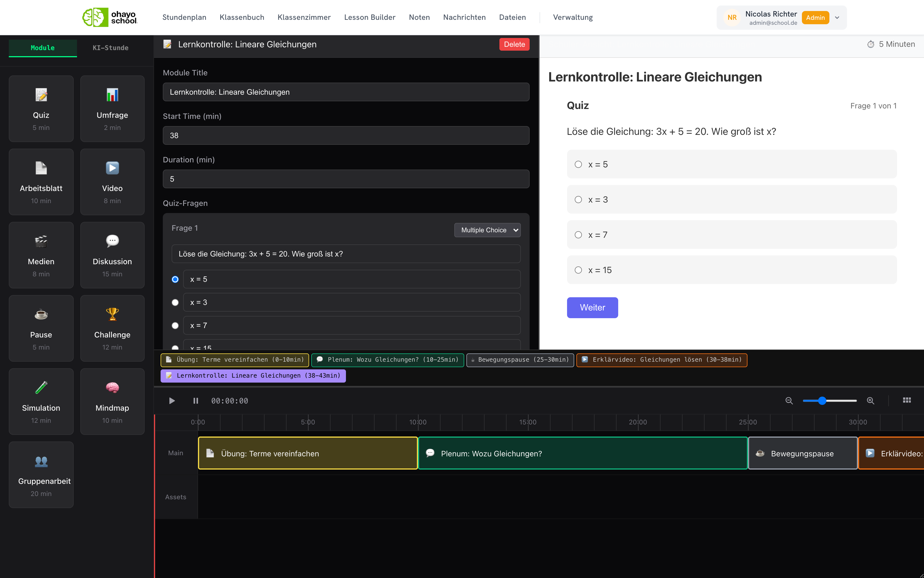Select the Video module card
Viewport: 924px width, 578px height.
pos(112,182)
